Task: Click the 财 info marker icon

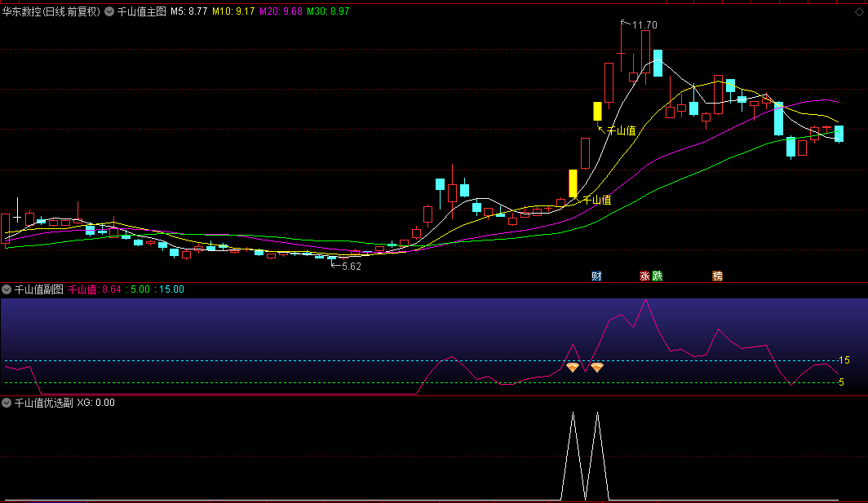Action: pos(596,276)
